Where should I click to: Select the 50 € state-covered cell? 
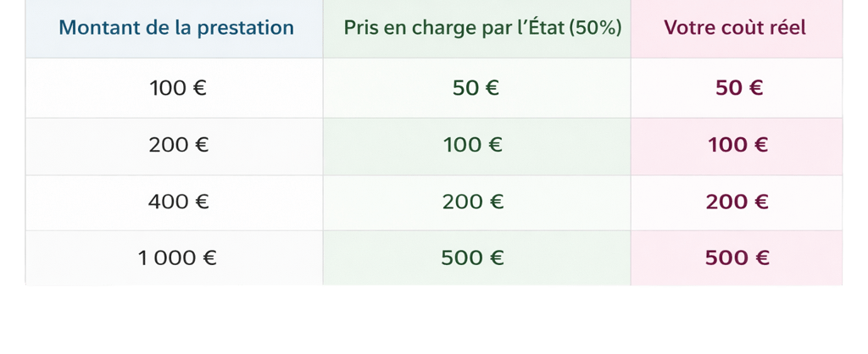(x=476, y=88)
